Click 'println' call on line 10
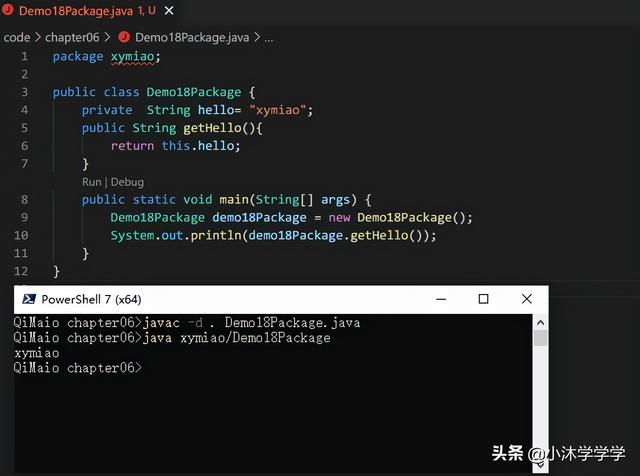Image resolution: width=640 pixels, height=476 pixels. pos(216,236)
